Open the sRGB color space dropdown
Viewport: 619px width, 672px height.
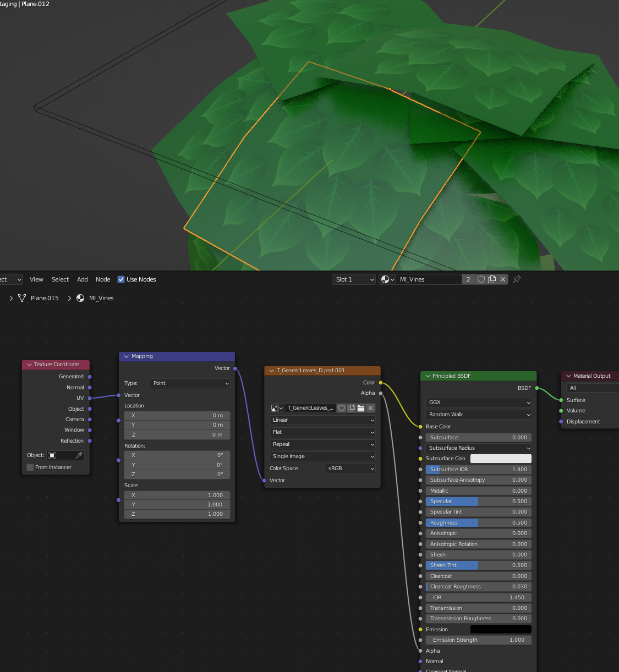point(350,469)
